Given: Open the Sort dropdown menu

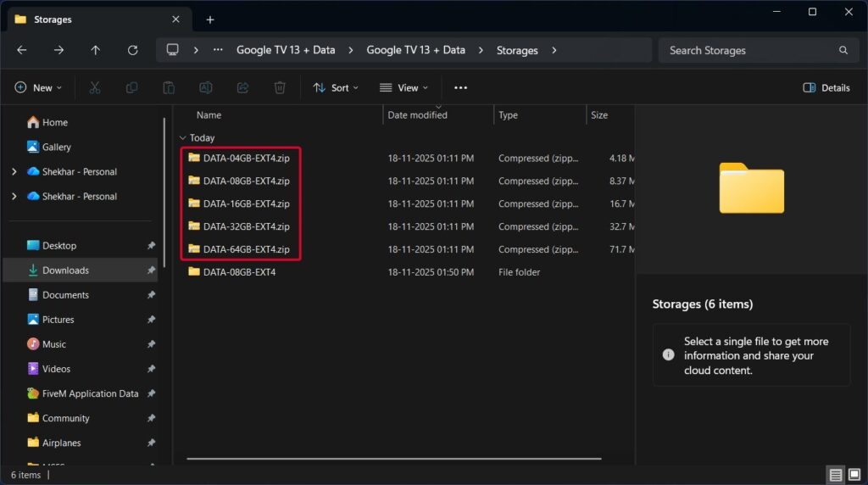Looking at the screenshot, I should tap(336, 87).
